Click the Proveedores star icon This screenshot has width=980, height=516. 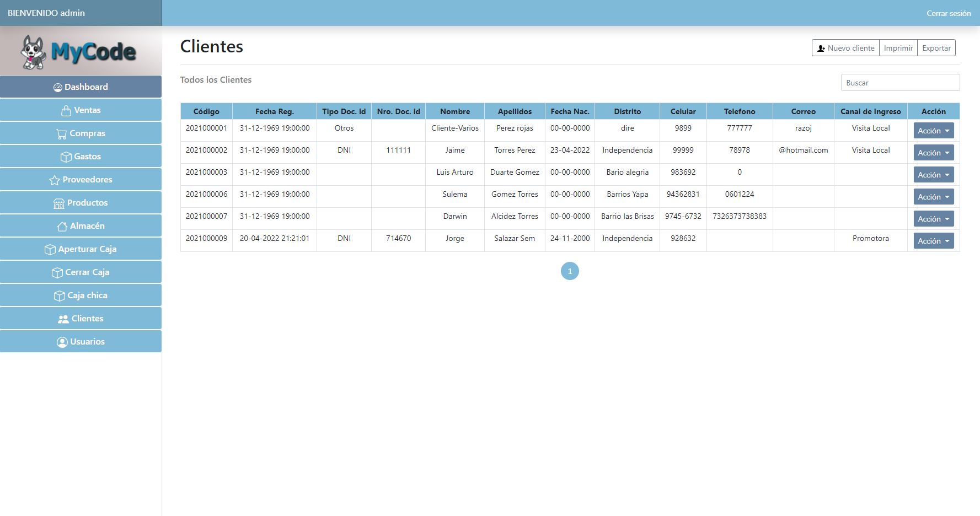coord(54,180)
